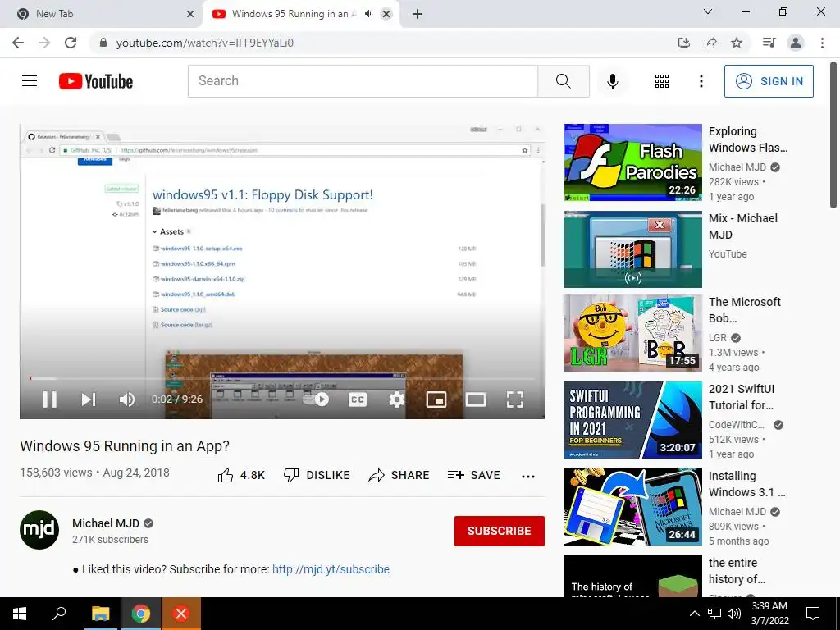Share this page from address bar

pos(710,43)
